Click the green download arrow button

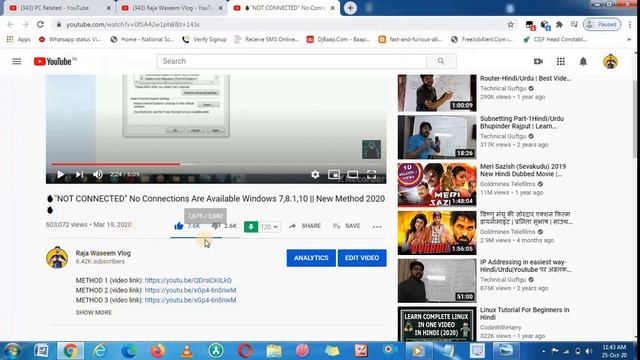tap(251, 227)
